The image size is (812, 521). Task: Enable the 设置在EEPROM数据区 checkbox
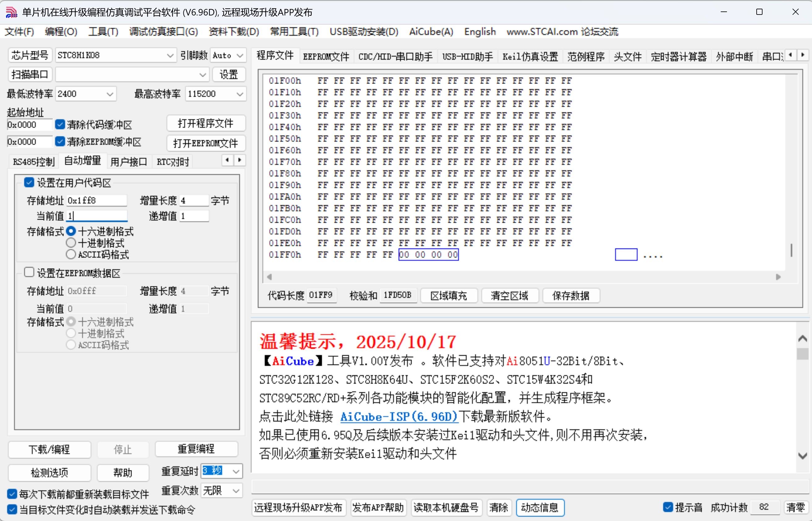pos(29,272)
